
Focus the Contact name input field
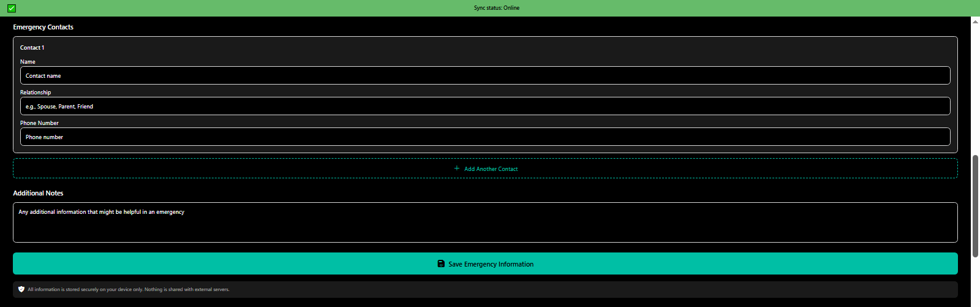[484, 76]
